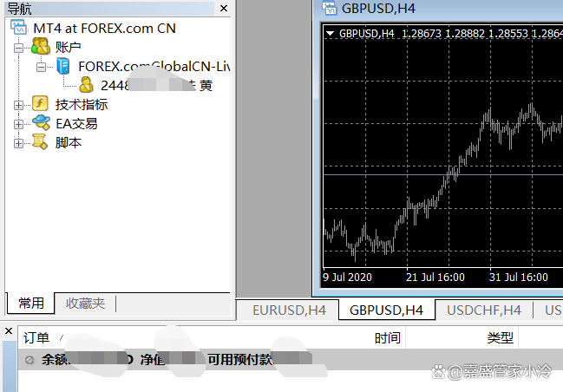563x392 pixels.
Task: Open the USDCHF,H4 chart tab
Action: (x=484, y=310)
